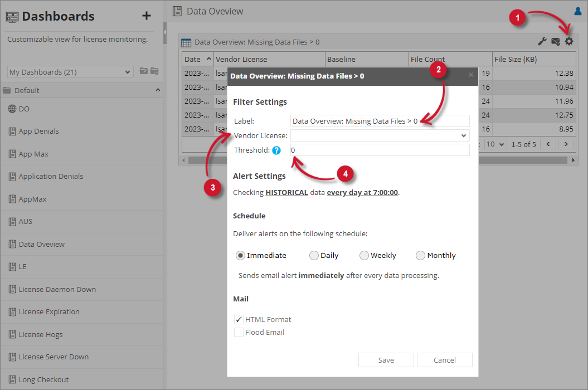The height and width of the screenshot is (390, 588).
Task: Sort by the Date column
Action: click(198, 59)
